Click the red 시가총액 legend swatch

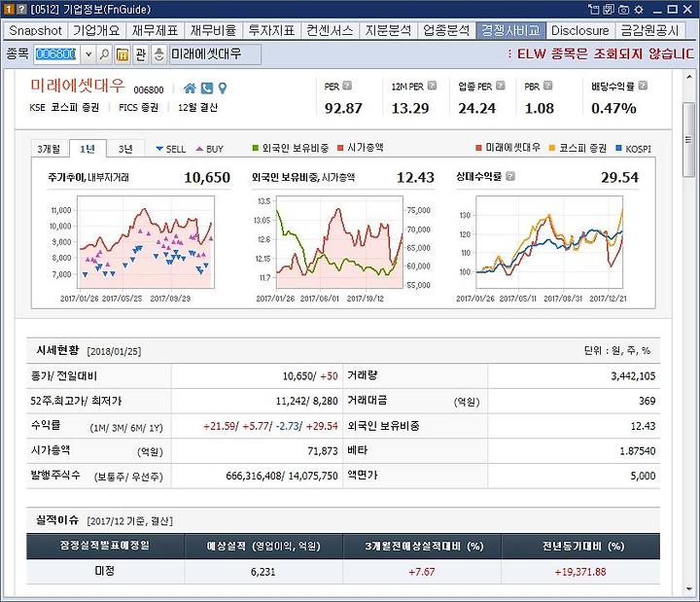340,148
